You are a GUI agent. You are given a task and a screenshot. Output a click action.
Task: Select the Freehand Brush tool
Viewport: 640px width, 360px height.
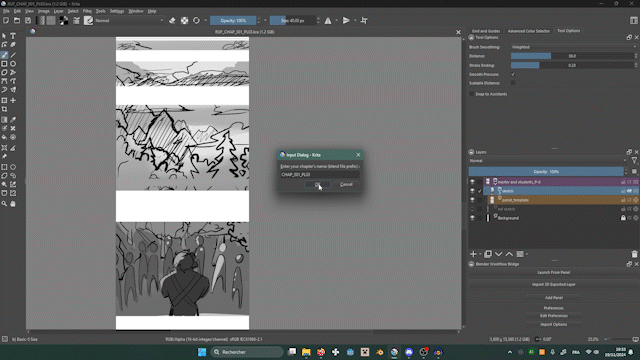4,55
